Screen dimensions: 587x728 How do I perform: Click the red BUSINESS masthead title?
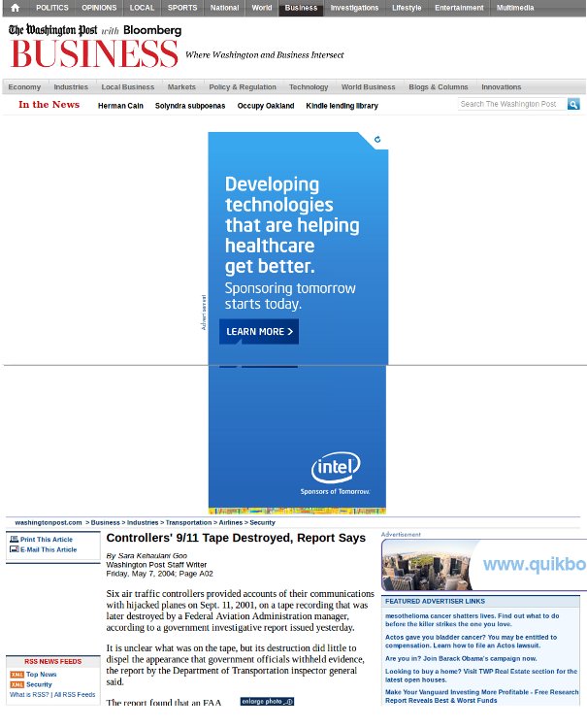[x=94, y=53]
